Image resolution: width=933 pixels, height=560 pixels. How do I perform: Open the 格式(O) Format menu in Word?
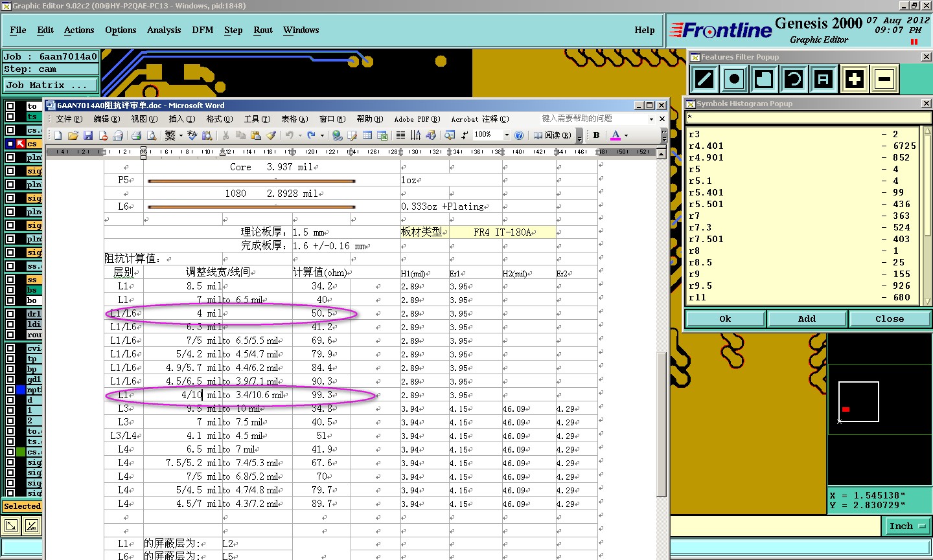pos(220,119)
